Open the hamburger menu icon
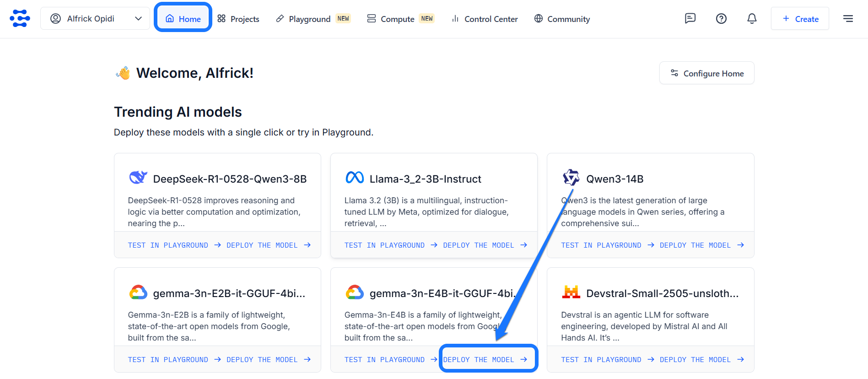Screen dimensions: 868x379 (848, 18)
